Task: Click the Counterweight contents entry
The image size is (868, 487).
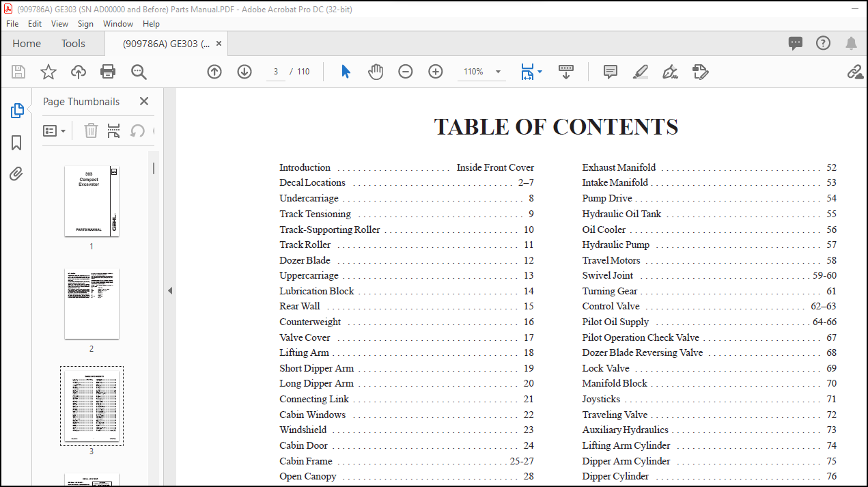Action: 406,322
